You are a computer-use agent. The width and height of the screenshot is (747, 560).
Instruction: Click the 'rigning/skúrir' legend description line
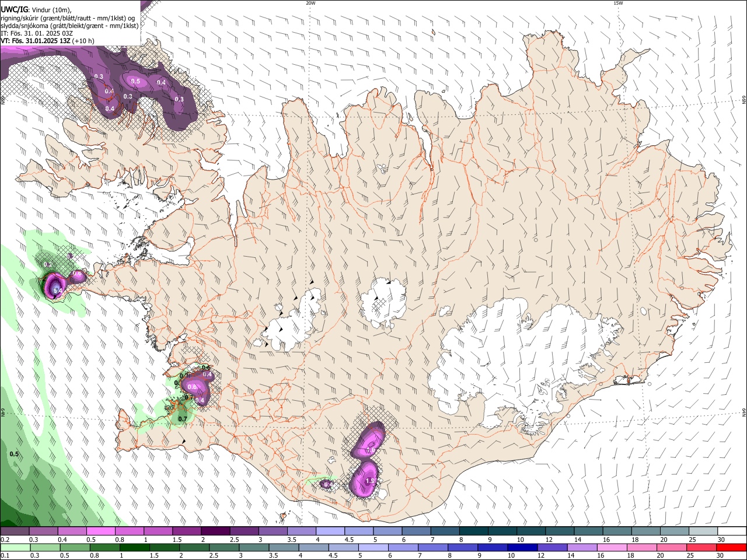click(x=68, y=17)
